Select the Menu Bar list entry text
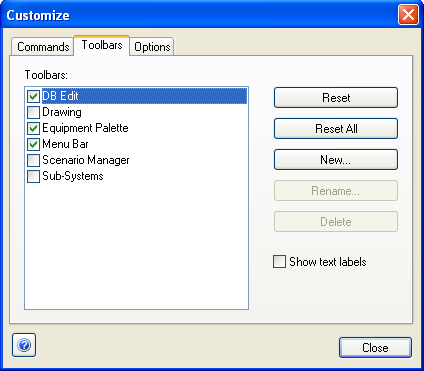 pos(65,144)
